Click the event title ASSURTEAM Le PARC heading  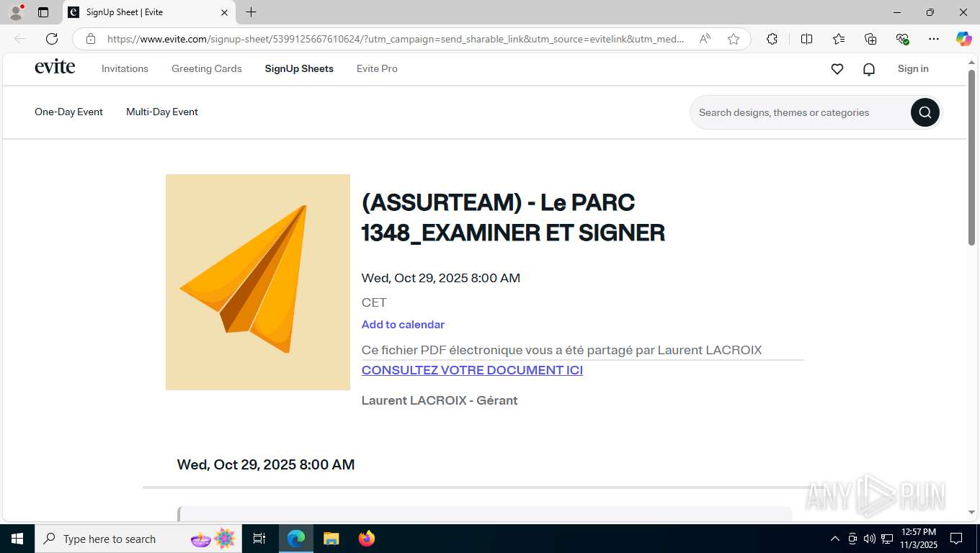coord(513,217)
